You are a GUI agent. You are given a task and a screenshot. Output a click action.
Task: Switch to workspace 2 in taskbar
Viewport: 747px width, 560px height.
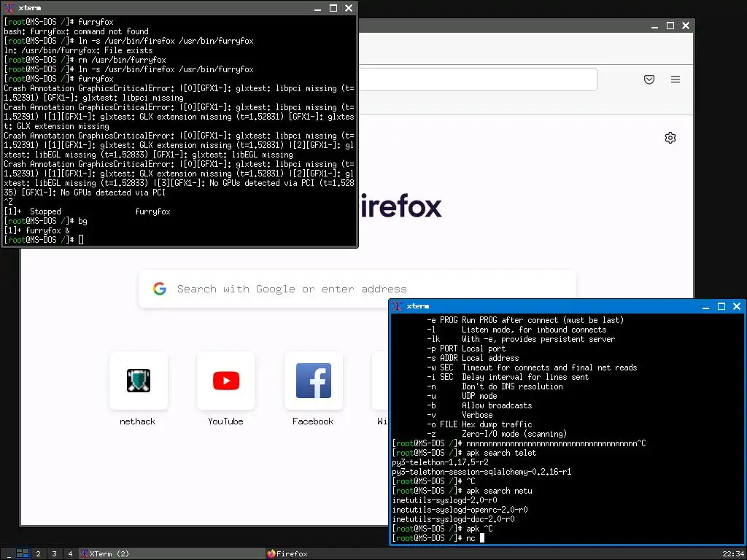(38, 554)
